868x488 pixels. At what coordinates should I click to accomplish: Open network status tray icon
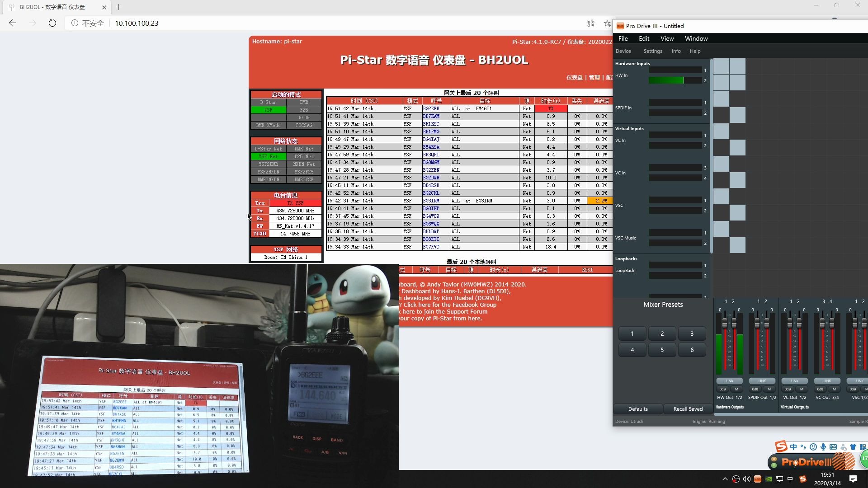(x=779, y=479)
